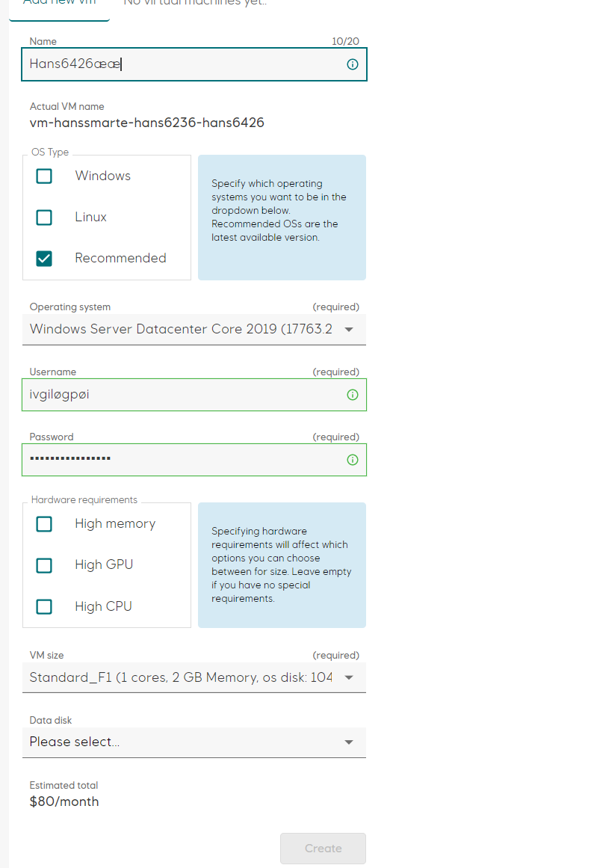Enable the Linux OS type option
This screenshot has width=591, height=868.
pyautogui.click(x=44, y=217)
